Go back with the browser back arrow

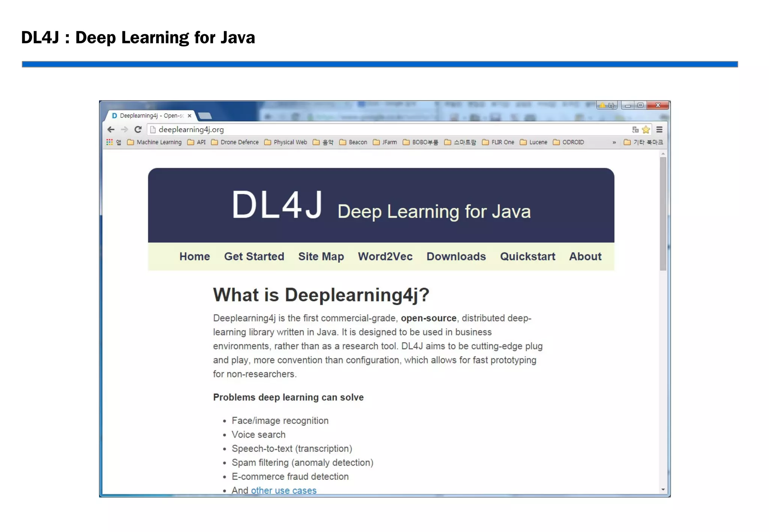tap(111, 129)
